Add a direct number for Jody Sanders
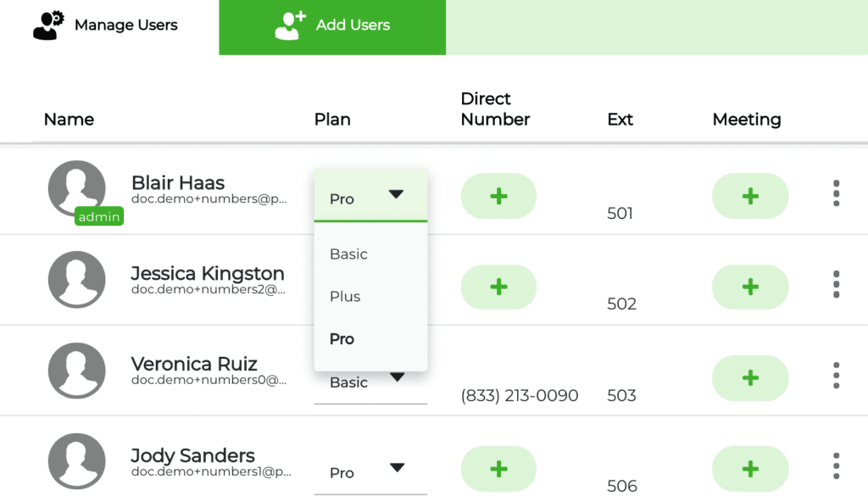 point(498,469)
